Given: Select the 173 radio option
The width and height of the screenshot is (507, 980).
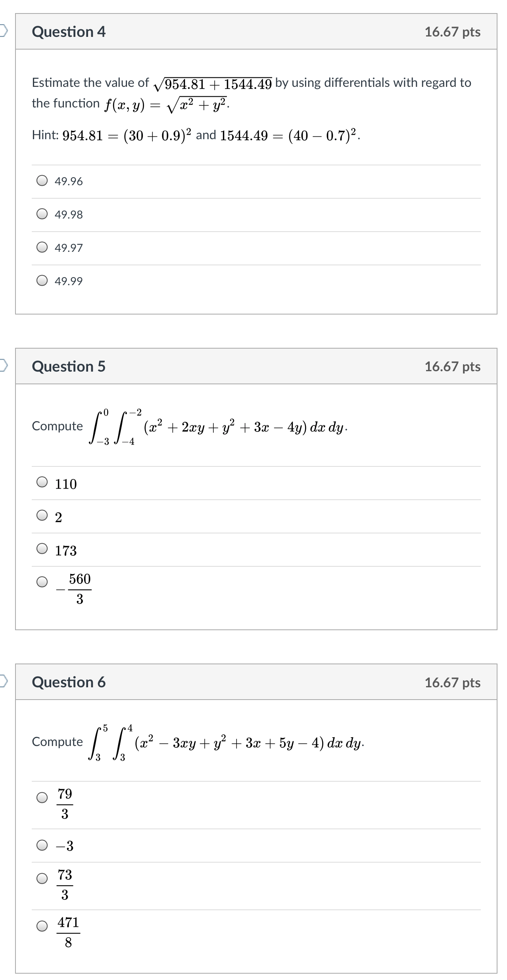Looking at the screenshot, I should (42, 549).
